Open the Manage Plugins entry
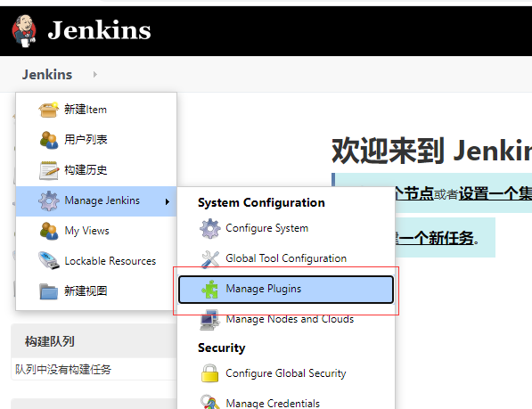This screenshot has height=409, width=532. [x=286, y=290]
